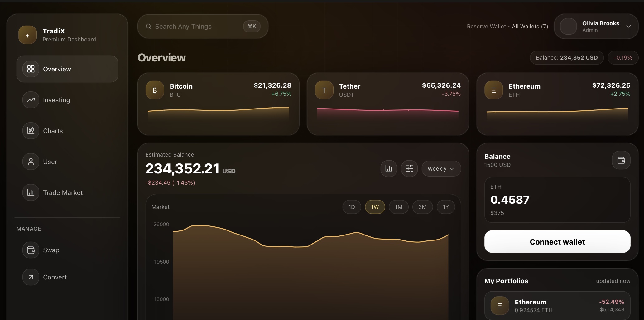
Task: Focus the Search Any Things field
Action: pyautogui.click(x=196, y=27)
